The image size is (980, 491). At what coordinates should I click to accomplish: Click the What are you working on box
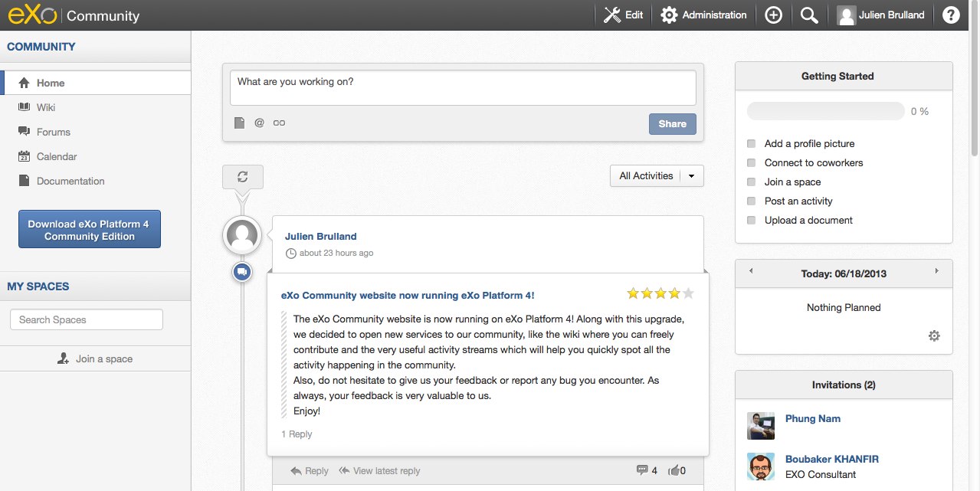[463, 88]
